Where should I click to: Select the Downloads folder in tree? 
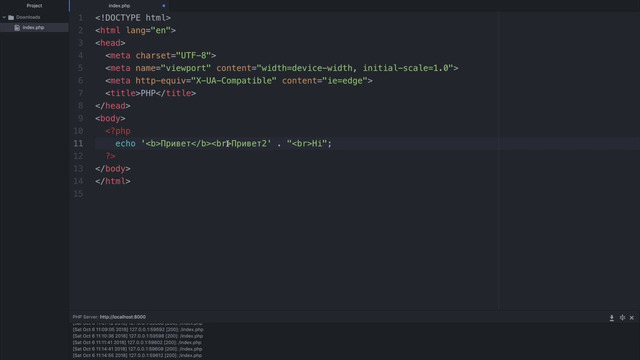click(28, 17)
